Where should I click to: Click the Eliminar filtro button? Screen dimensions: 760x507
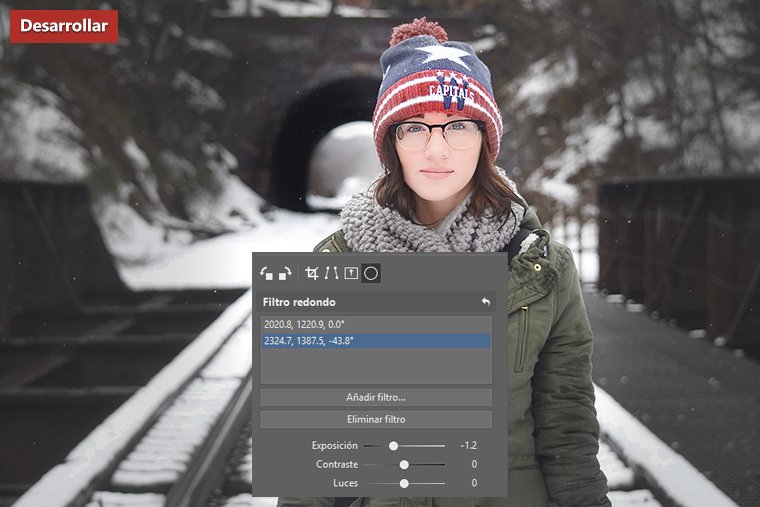tap(376, 420)
